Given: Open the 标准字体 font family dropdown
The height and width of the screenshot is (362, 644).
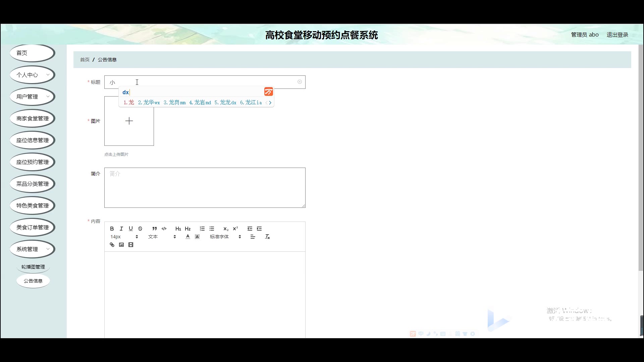Looking at the screenshot, I should pyautogui.click(x=225, y=237).
